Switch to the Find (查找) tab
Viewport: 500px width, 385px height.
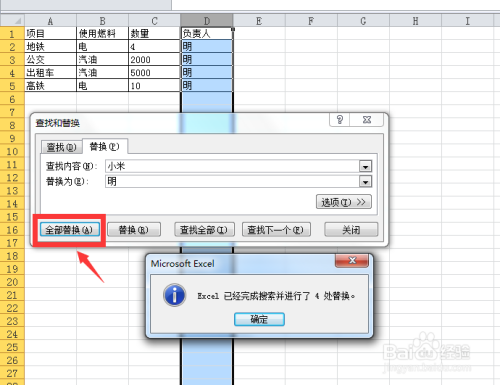[x=61, y=147]
